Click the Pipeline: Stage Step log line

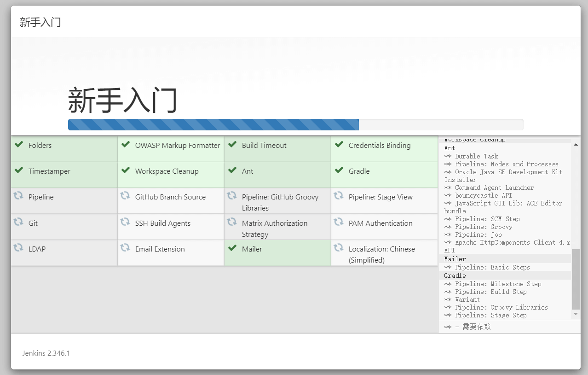[x=485, y=315]
